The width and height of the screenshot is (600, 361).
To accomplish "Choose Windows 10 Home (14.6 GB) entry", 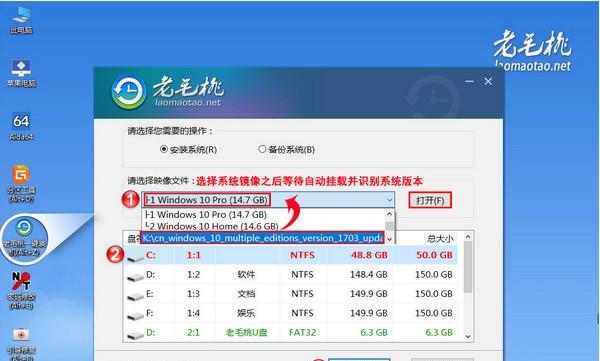I will point(212,226).
